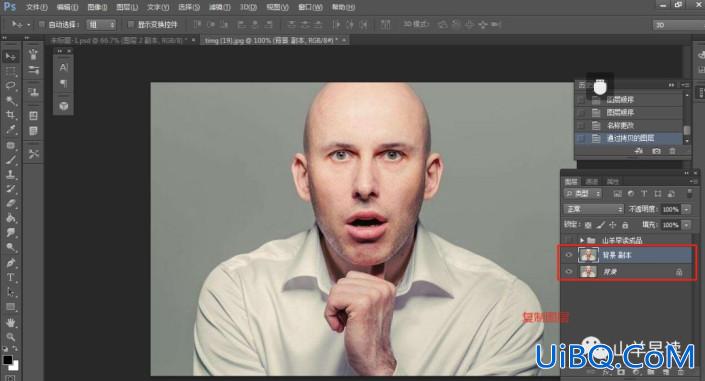This screenshot has width=705, height=381.
Task: Open the Move tool preset picker arrow
Action: pos(28,24)
